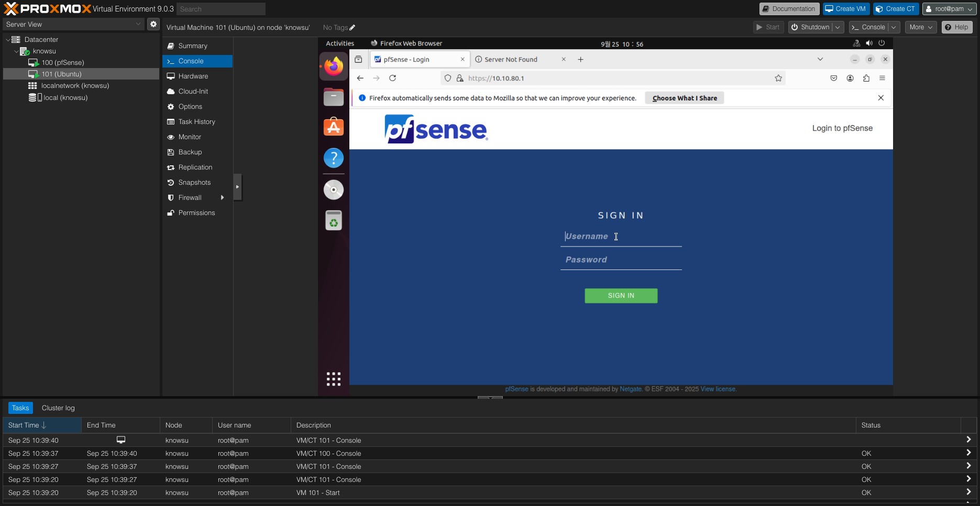Viewport: 980px width, 506px height.
Task: Launch Ubuntu Software from dock
Action: click(x=334, y=127)
